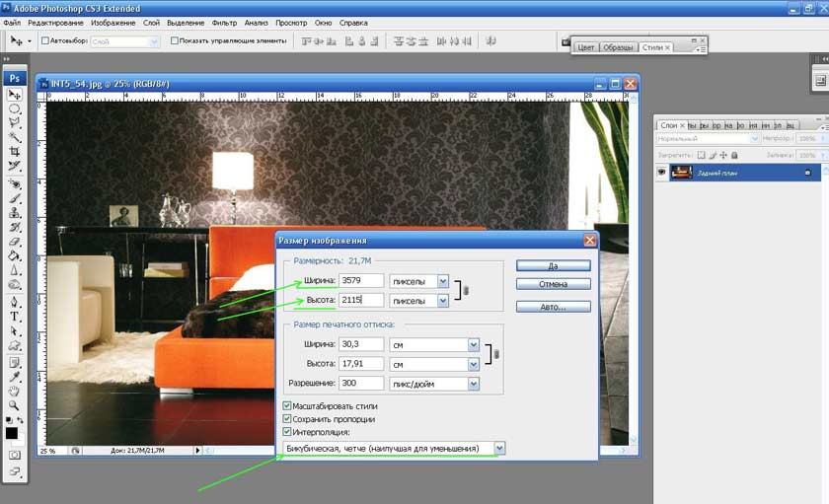Image resolution: width=829 pixels, height=504 pixels.
Task: Click the lock icon on Задний план layer
Action: [807, 173]
